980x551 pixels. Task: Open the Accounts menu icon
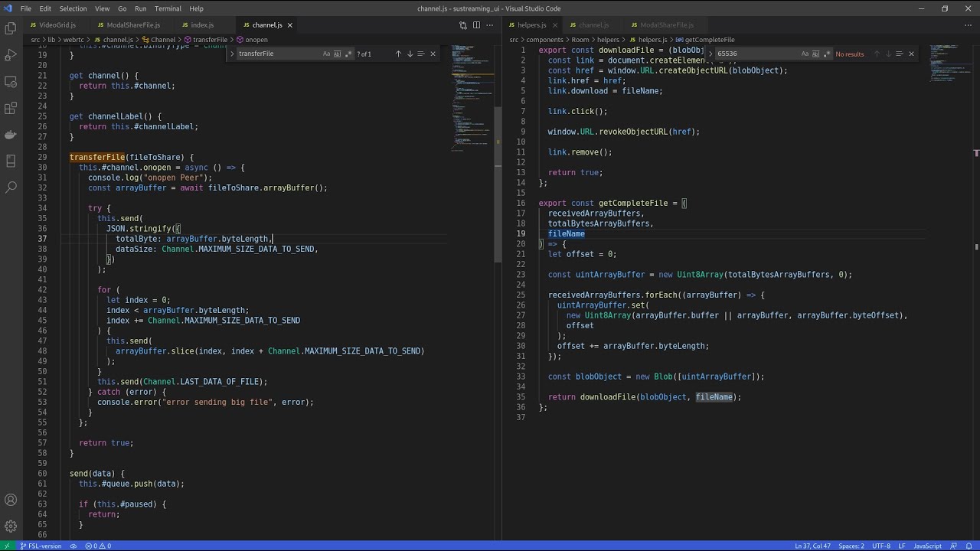11,500
